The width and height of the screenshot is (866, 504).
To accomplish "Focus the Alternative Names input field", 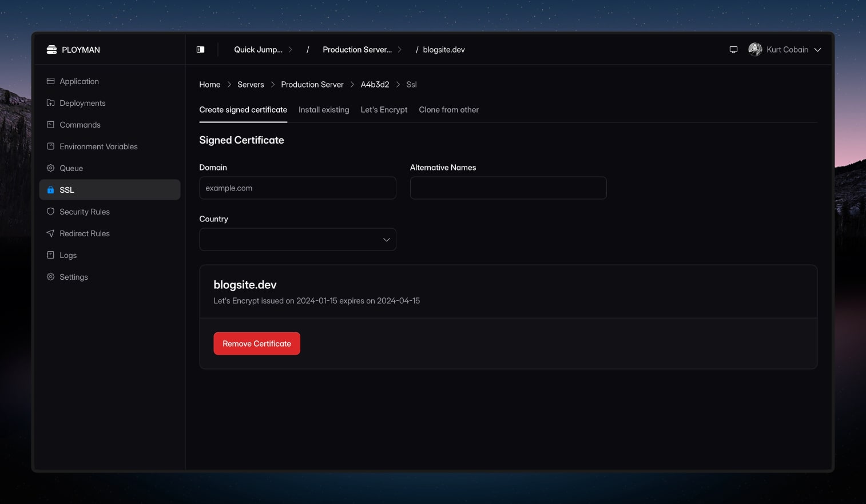I will [x=509, y=188].
